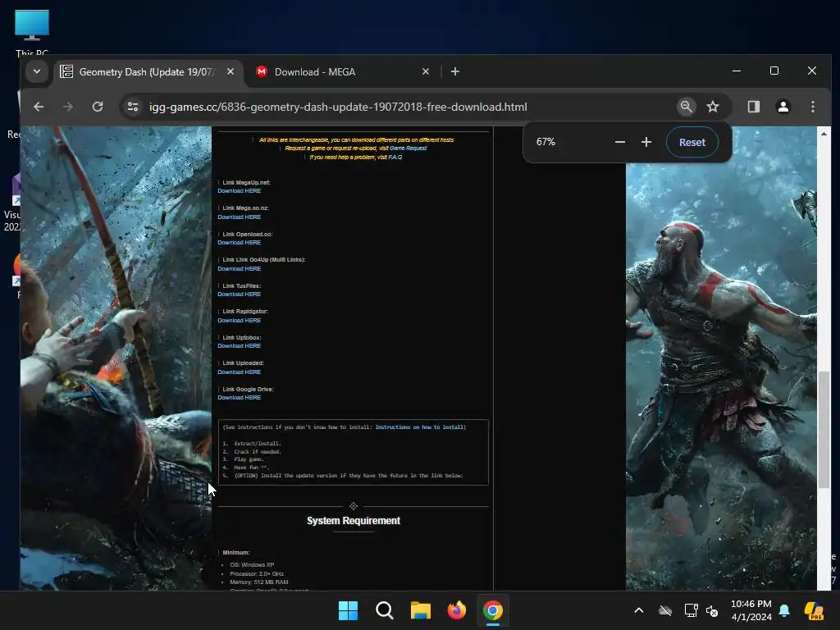Close the Download - MEGA tab

coord(426,71)
